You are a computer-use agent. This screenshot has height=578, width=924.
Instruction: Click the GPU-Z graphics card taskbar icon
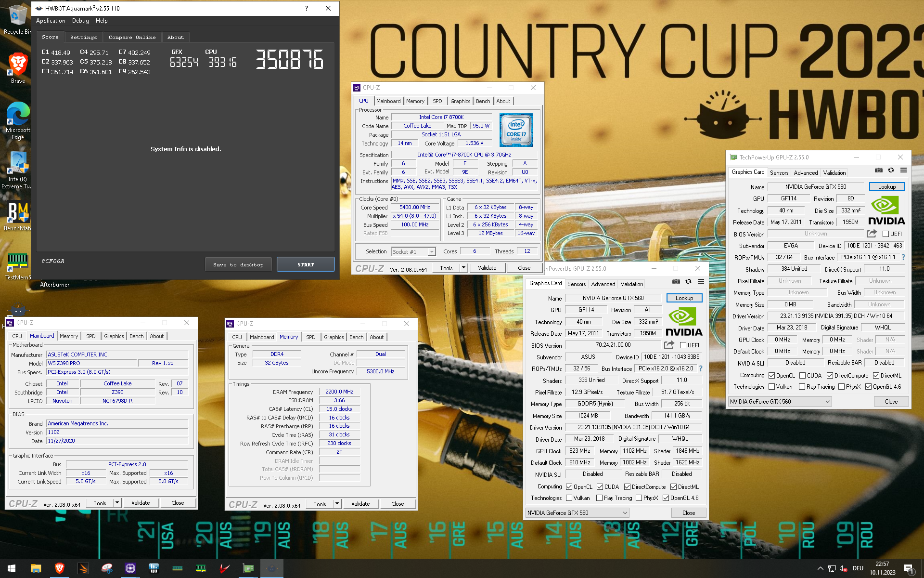click(248, 568)
